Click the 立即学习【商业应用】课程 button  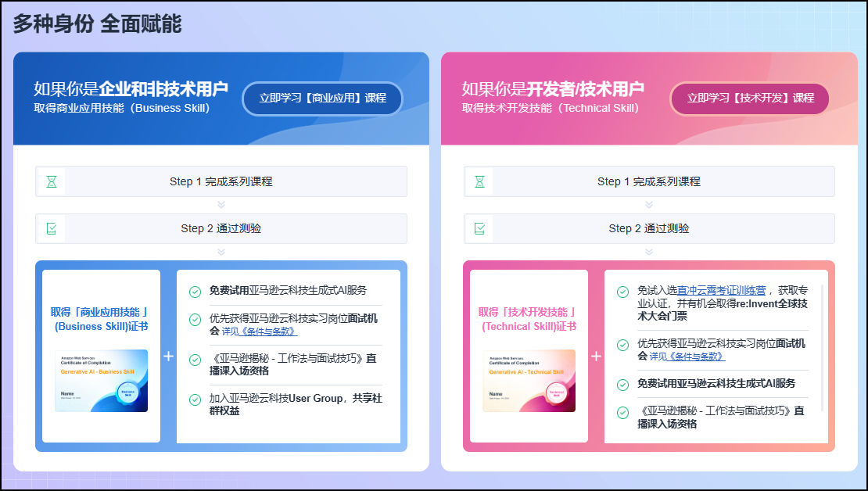coord(322,99)
